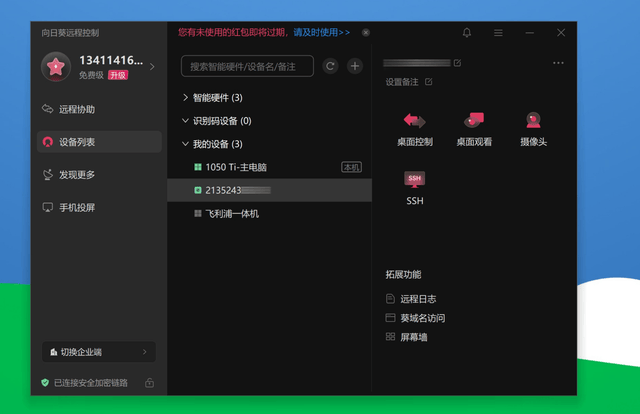640x414 pixels.
Task: Click the device search input field
Action: pyautogui.click(x=247, y=66)
